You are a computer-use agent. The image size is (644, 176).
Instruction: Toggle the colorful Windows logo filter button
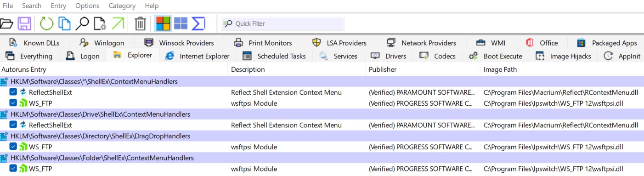click(x=163, y=23)
